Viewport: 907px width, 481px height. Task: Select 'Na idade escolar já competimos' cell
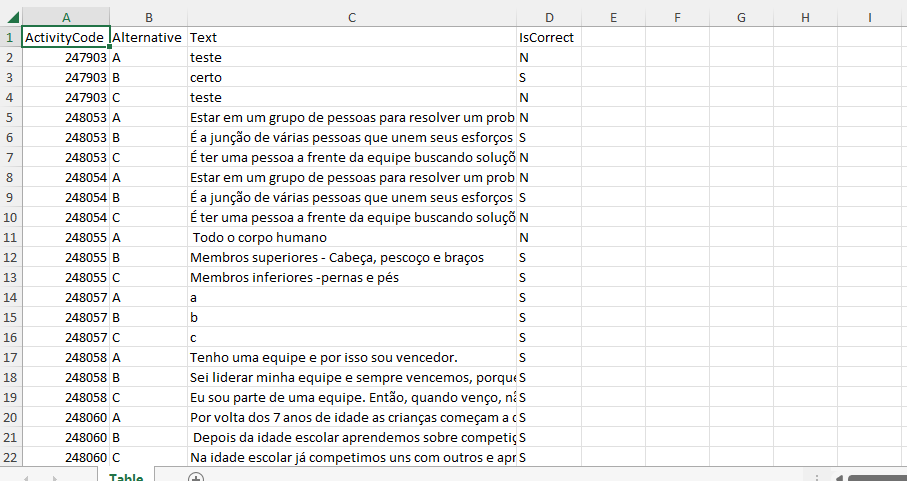click(352, 457)
